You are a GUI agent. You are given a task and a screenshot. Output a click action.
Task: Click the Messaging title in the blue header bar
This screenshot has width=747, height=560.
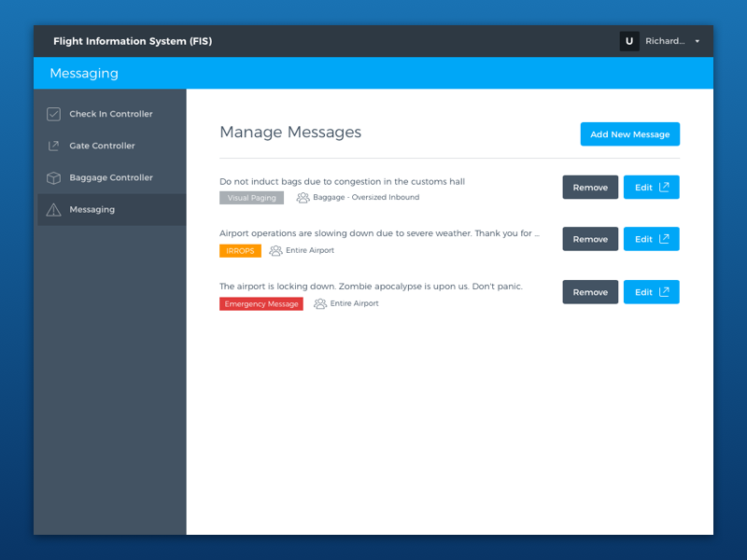84,74
